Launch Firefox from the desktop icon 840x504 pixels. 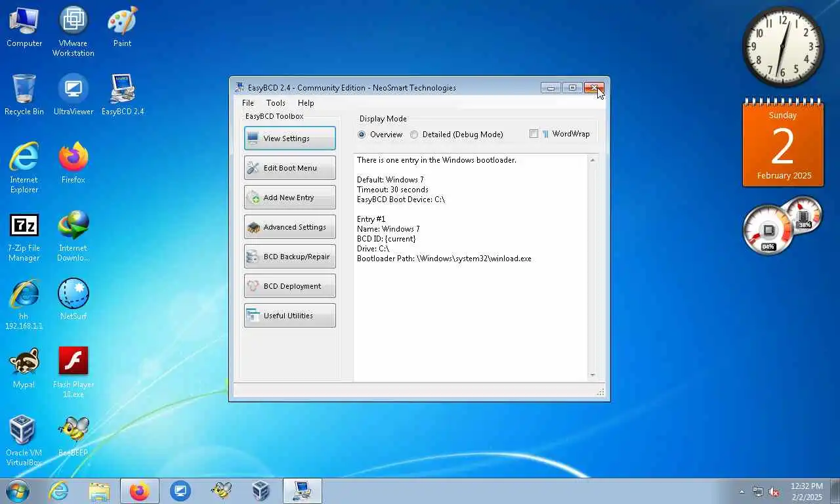click(73, 163)
